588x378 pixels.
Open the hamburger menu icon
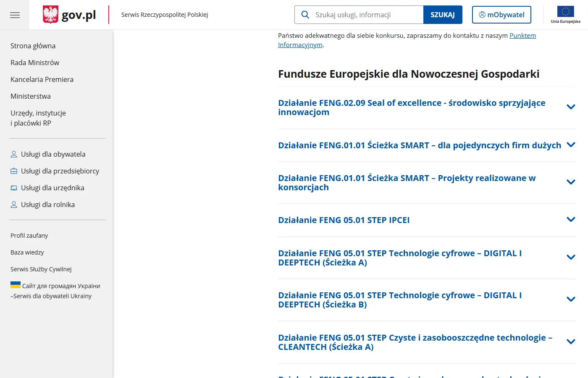click(x=15, y=15)
